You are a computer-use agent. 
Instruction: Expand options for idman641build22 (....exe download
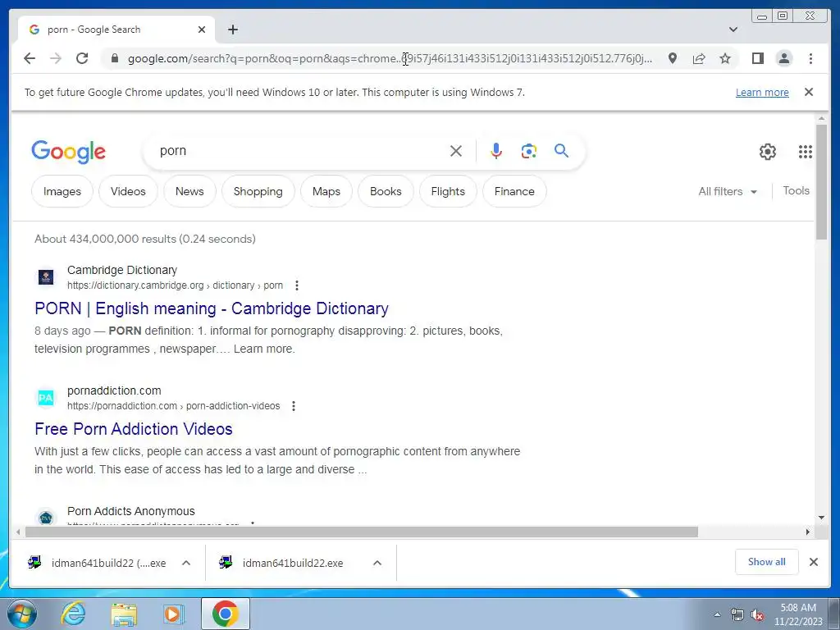tap(186, 563)
